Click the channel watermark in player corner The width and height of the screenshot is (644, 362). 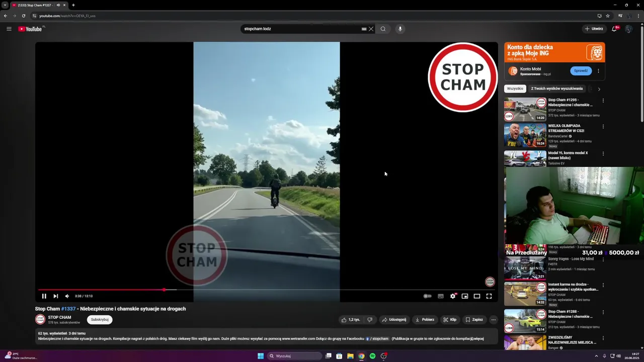pos(490,282)
